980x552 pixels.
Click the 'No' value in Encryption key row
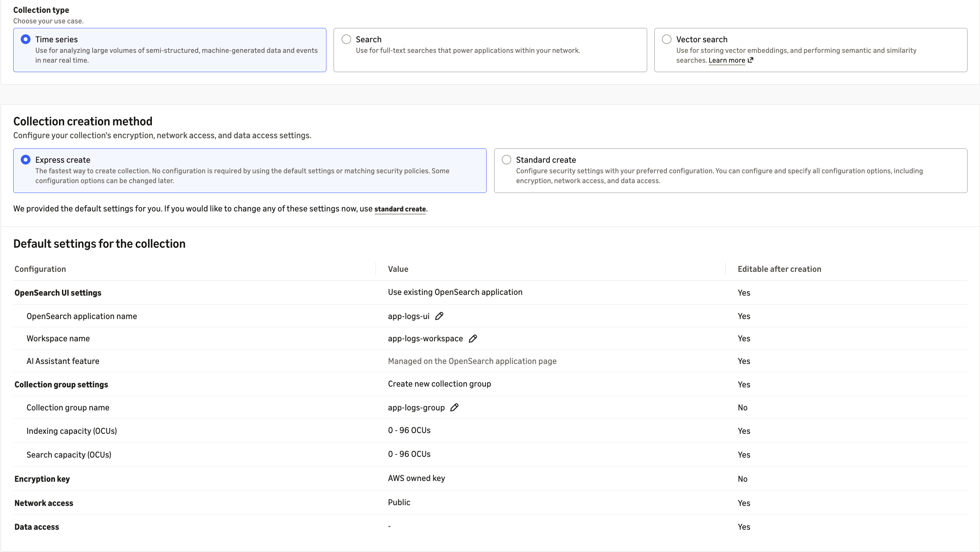point(743,479)
